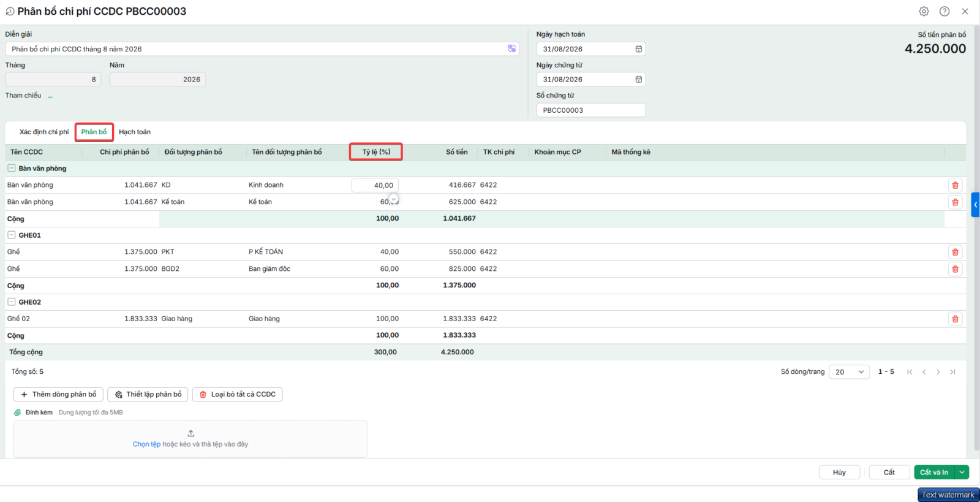Click the Tháng field

click(x=53, y=80)
